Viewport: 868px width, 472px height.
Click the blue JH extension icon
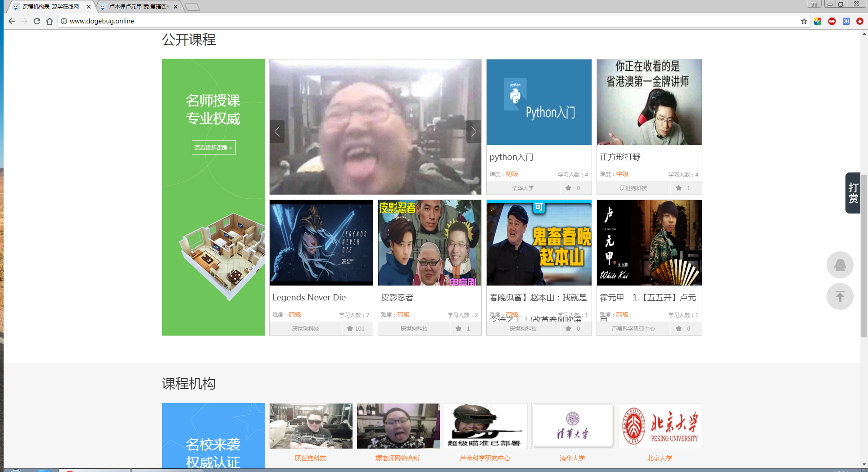pos(846,21)
